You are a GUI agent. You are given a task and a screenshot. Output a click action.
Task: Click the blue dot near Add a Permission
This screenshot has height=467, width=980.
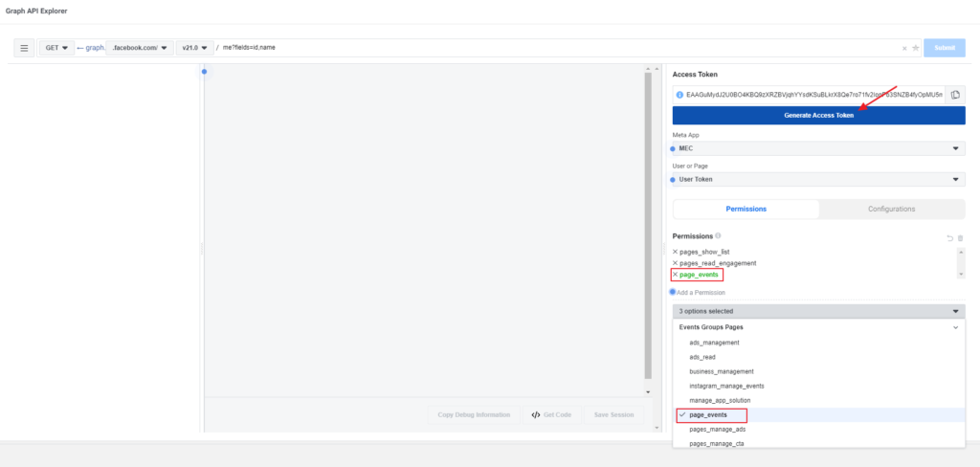tap(673, 292)
